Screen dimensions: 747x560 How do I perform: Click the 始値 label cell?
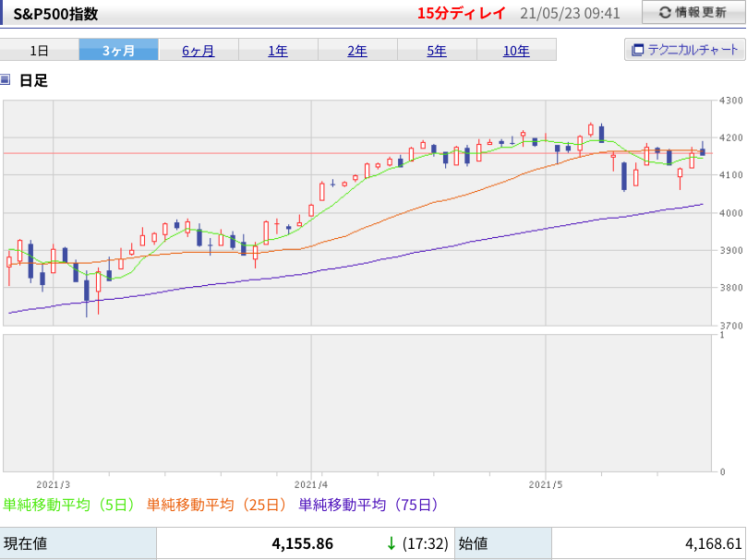pyautogui.click(x=503, y=543)
